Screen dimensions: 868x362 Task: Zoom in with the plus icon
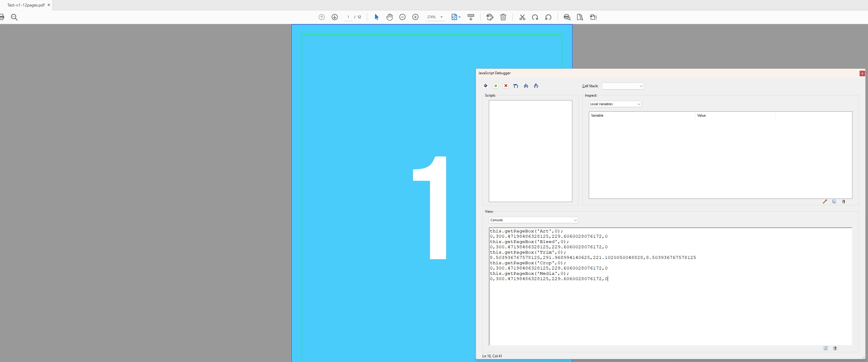[415, 17]
